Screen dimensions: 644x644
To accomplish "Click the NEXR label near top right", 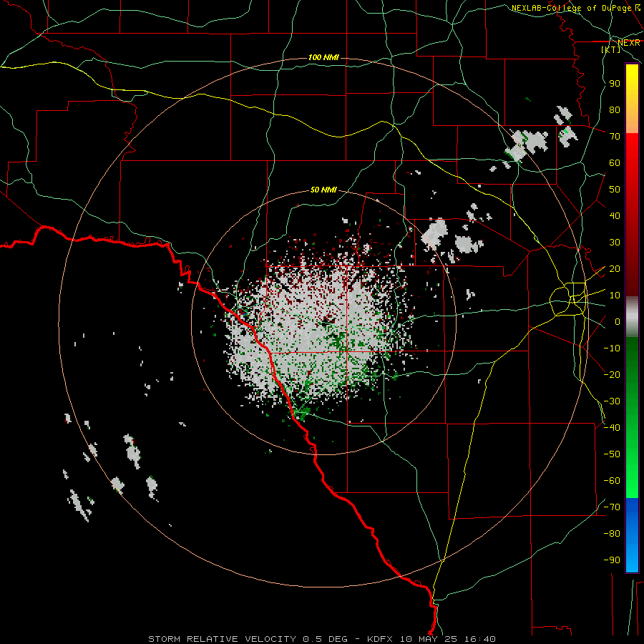I will point(628,42).
